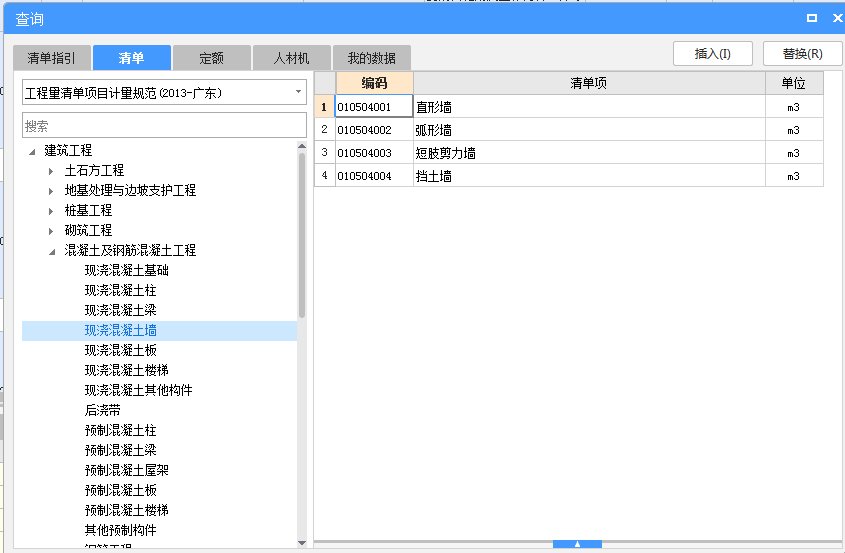
Task: Select 预制混凝土屋架 tree item
Action: pos(127,470)
